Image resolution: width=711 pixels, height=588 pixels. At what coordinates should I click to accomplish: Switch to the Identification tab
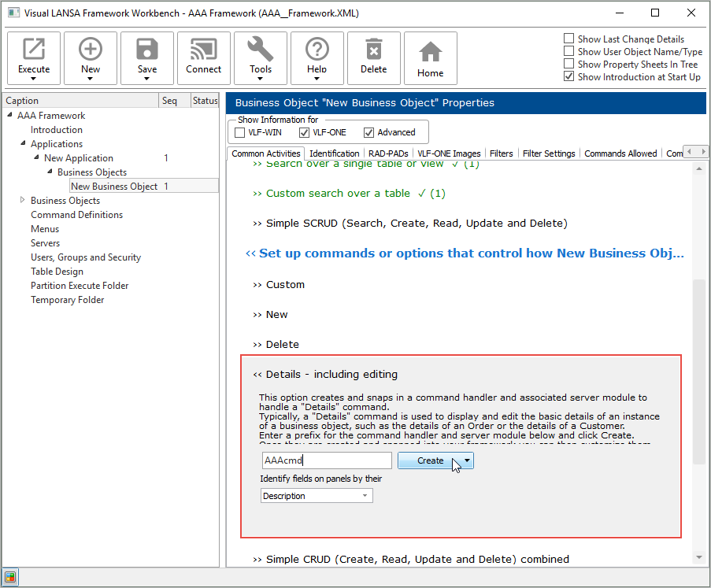coord(335,153)
